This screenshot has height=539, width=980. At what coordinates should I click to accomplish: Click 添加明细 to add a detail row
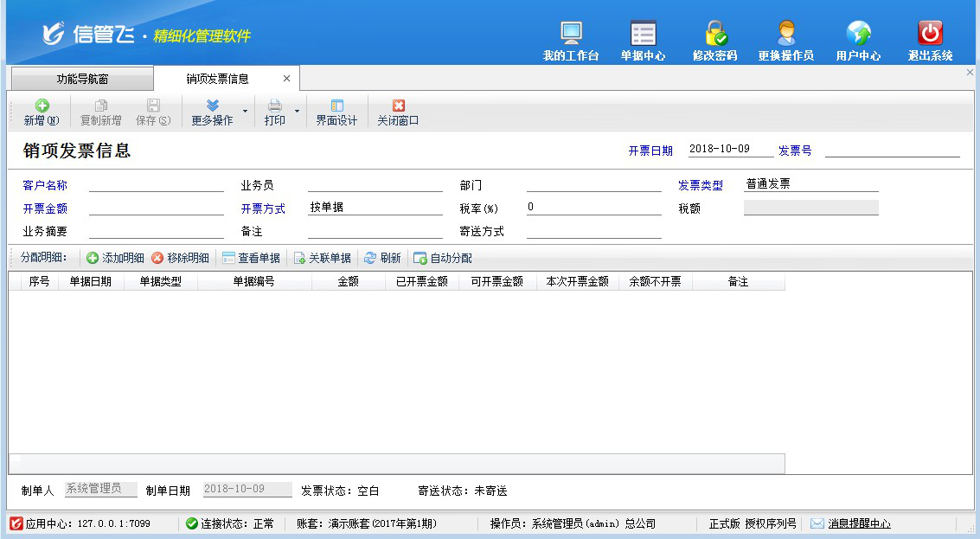[115, 258]
